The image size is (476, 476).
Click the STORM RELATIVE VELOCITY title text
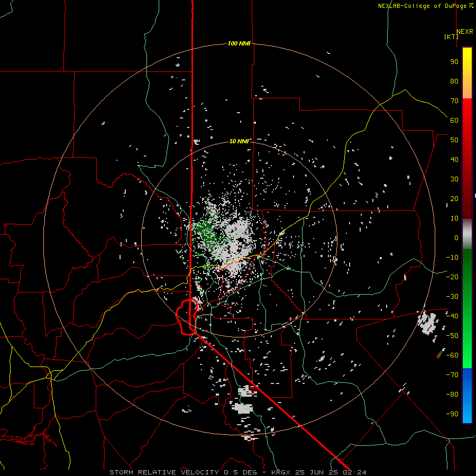(x=164, y=472)
